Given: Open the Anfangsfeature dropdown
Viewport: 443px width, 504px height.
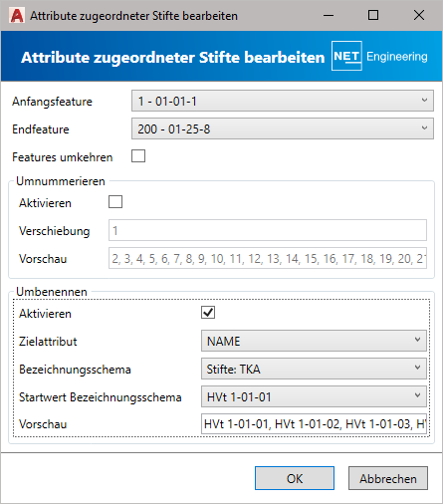Looking at the screenshot, I should coord(283,101).
